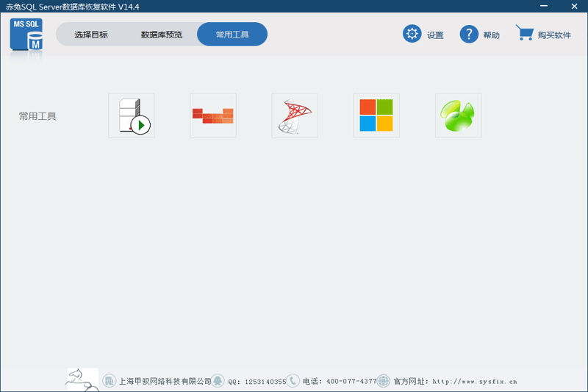Click the settings gear icon
Viewport: 588px width, 392px height.
(412, 34)
